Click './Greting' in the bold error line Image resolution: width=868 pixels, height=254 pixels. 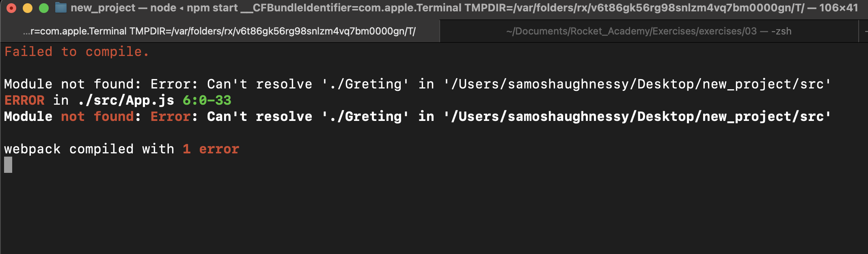tap(365, 117)
